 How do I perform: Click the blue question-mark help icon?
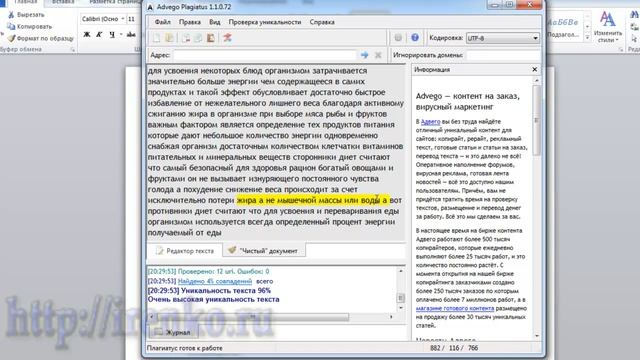[x=415, y=38]
